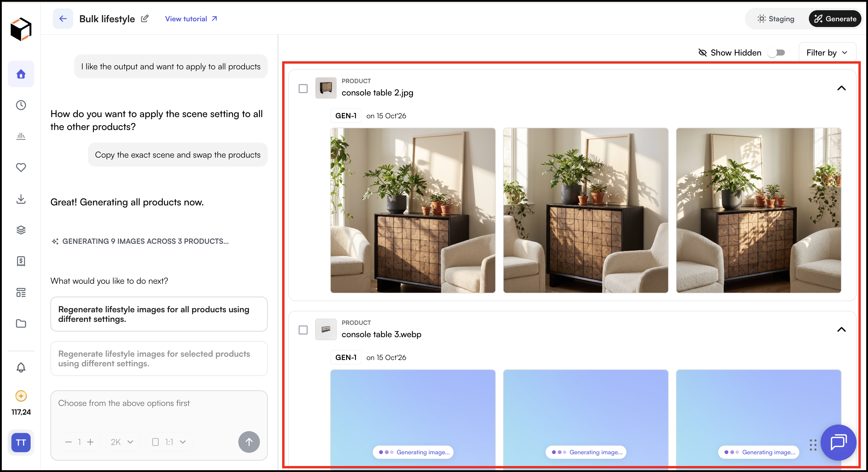Open the Filter by dropdown

click(x=827, y=53)
